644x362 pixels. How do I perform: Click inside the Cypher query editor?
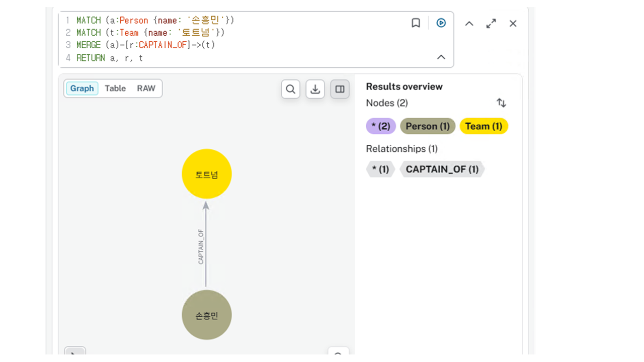(252, 39)
